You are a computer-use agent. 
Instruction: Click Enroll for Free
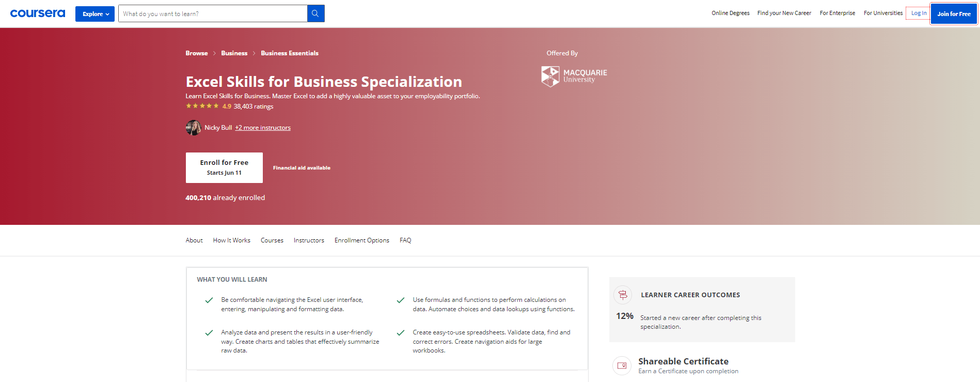[224, 167]
